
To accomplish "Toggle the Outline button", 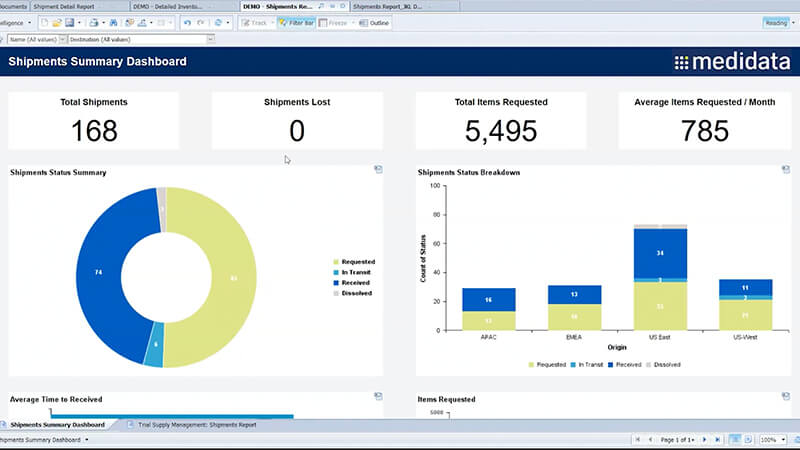I will pyautogui.click(x=374, y=23).
